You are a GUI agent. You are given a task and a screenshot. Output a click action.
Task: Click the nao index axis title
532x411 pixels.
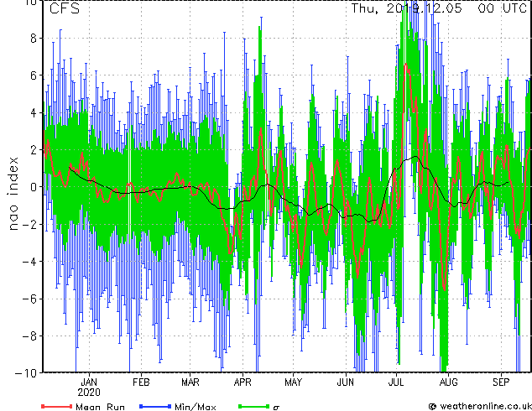(x=13, y=194)
